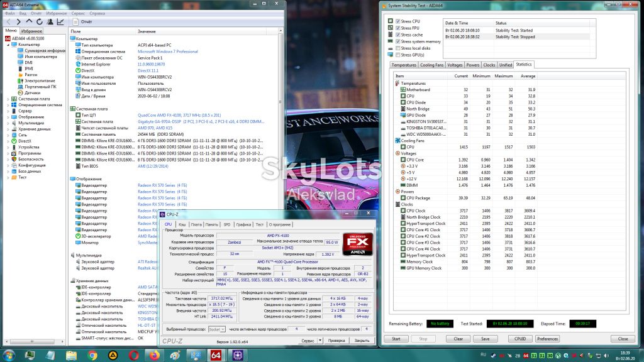Enable Stress local disks checkbox

[x=397, y=48]
